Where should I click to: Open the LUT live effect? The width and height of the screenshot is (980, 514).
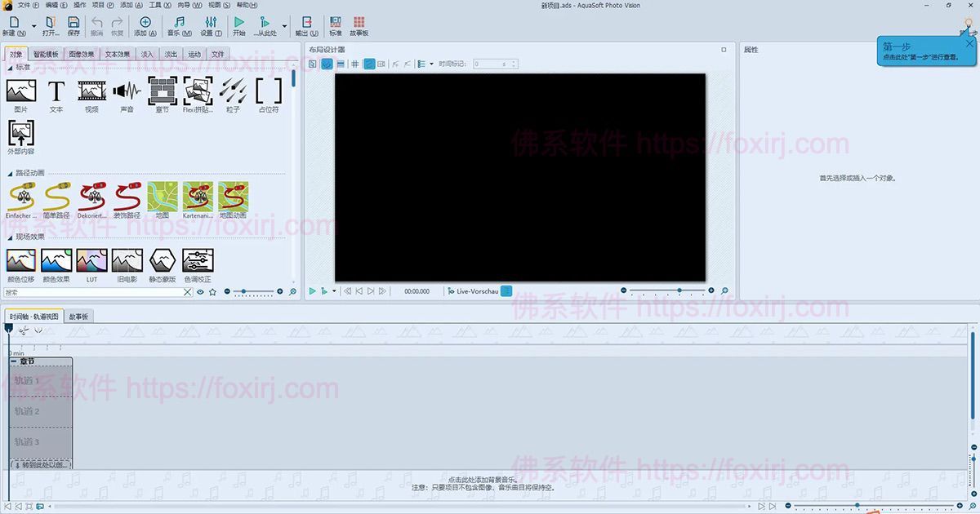pos(91,261)
